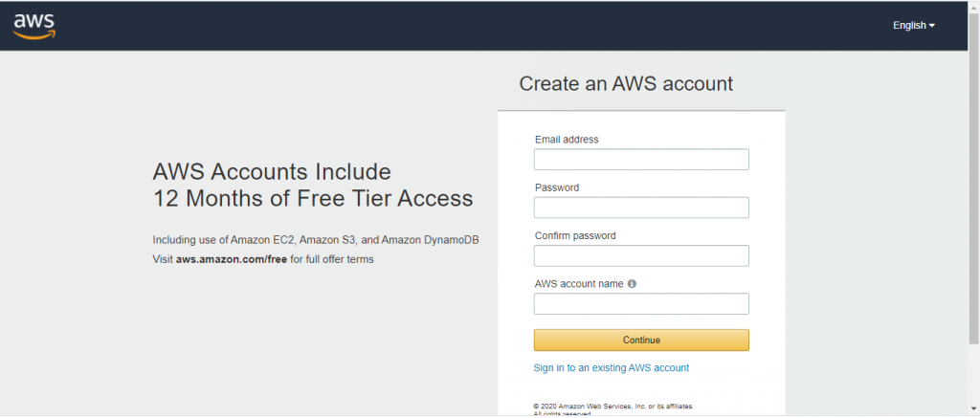Focus the Password input field
The image size is (980, 418).
pyautogui.click(x=641, y=208)
